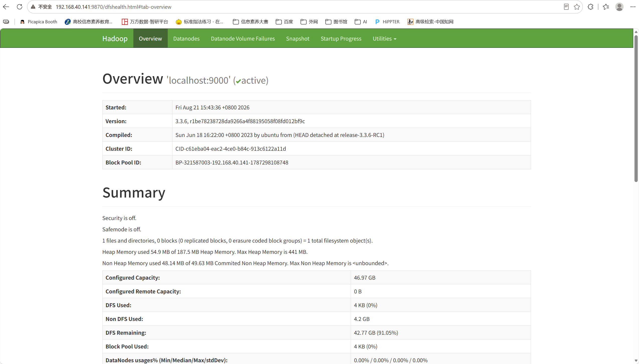Click DFS Remaining value 42.77 GB

[376, 333]
